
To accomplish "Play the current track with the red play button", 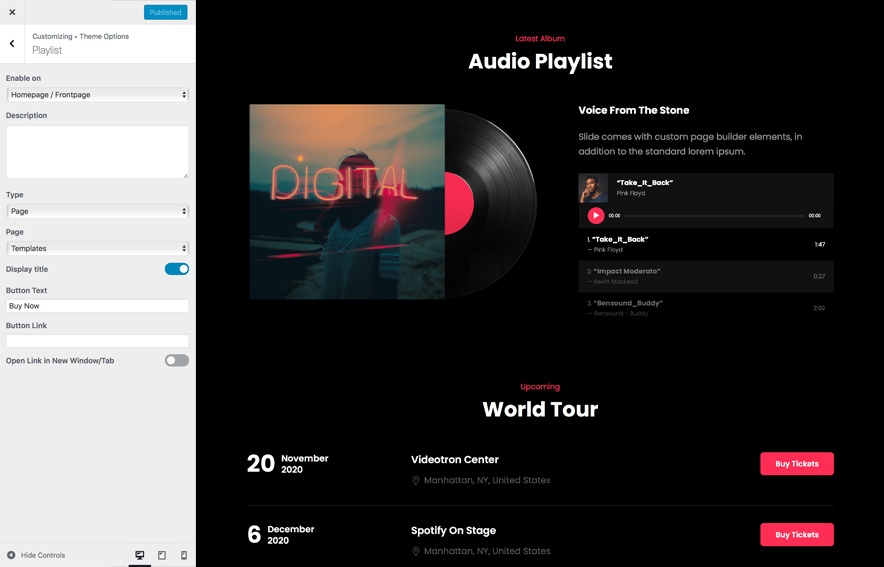I will (596, 215).
